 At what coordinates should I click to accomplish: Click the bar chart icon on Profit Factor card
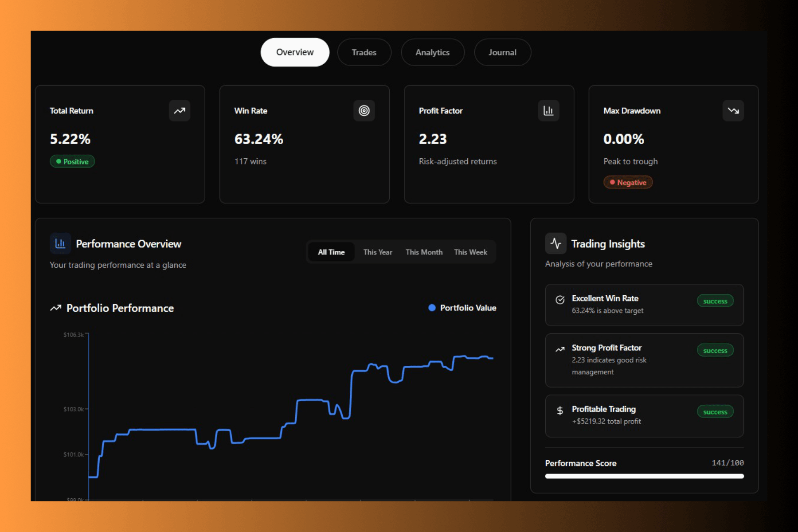(548, 111)
